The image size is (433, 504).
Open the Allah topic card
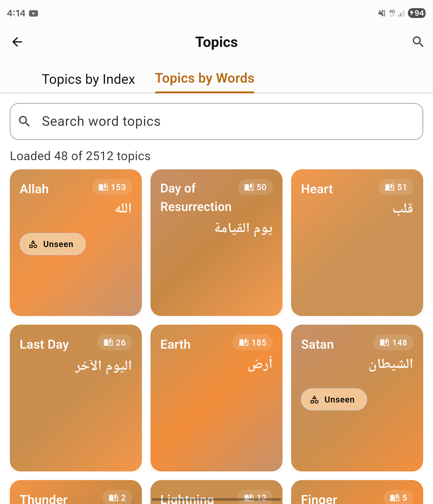click(76, 280)
